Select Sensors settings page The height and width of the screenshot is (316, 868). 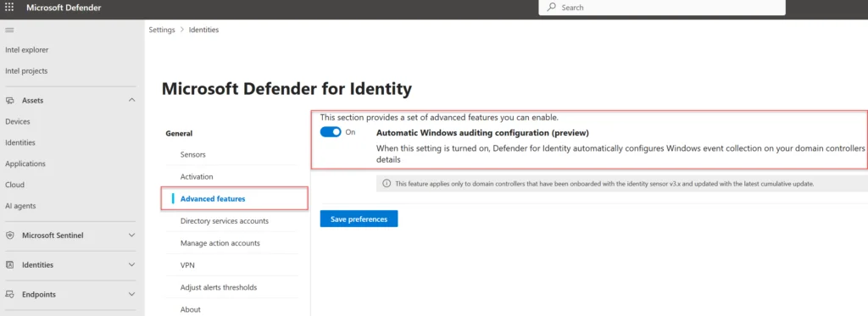pos(192,154)
